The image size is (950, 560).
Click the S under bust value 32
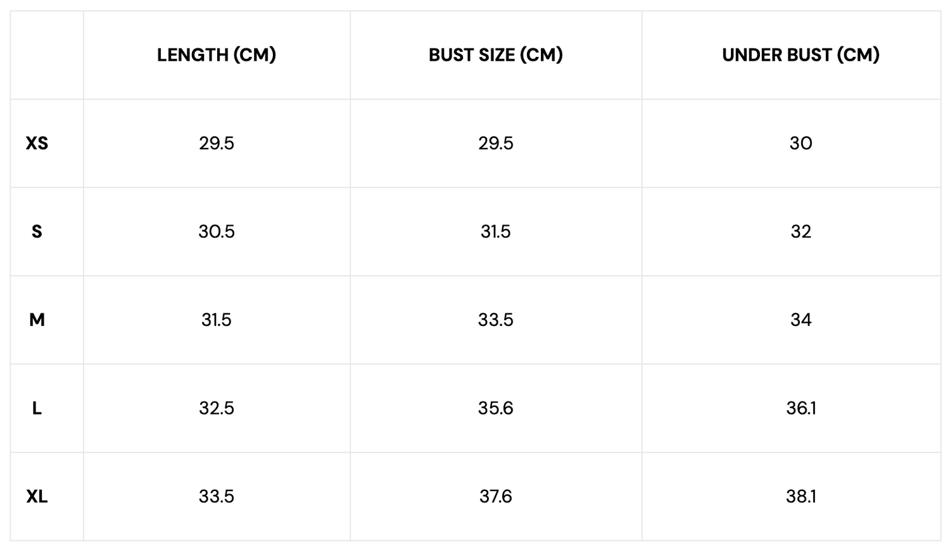(801, 232)
